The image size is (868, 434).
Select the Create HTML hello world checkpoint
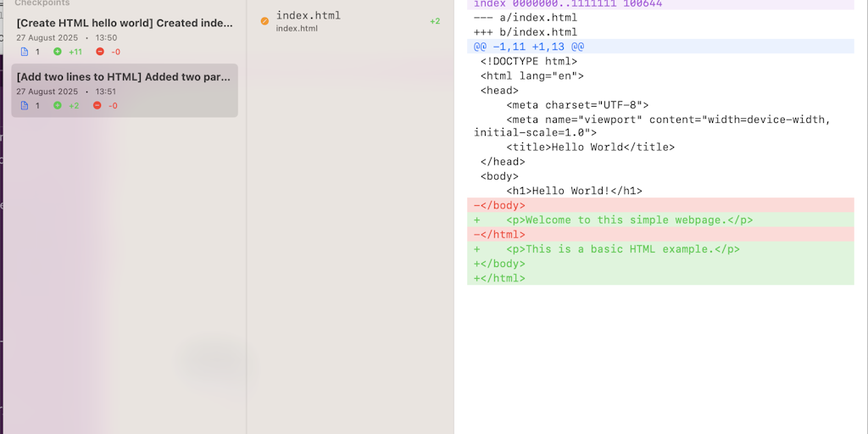(124, 24)
